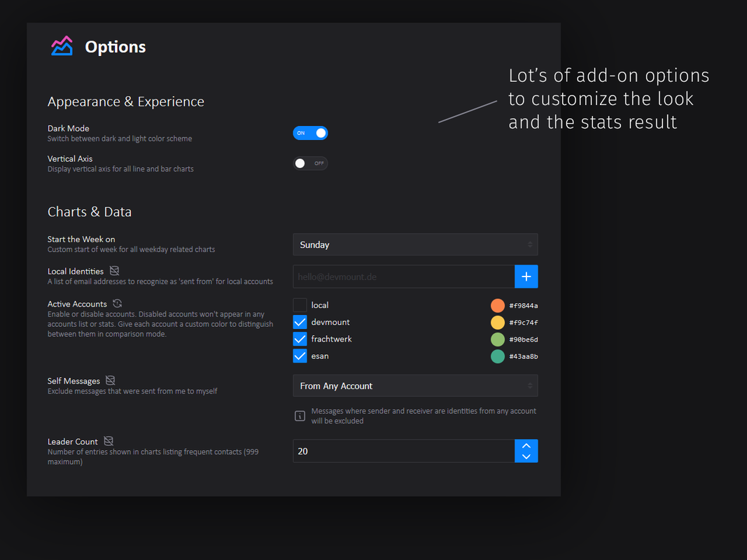Open the Start the Week on dropdown

point(415,245)
